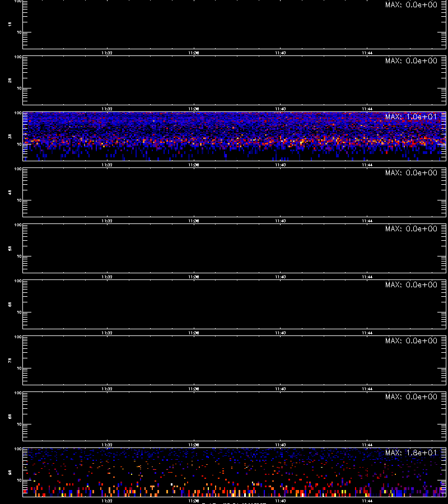Click the MAX: 0.0e+00 label in panel 1R

click(x=411, y=5)
